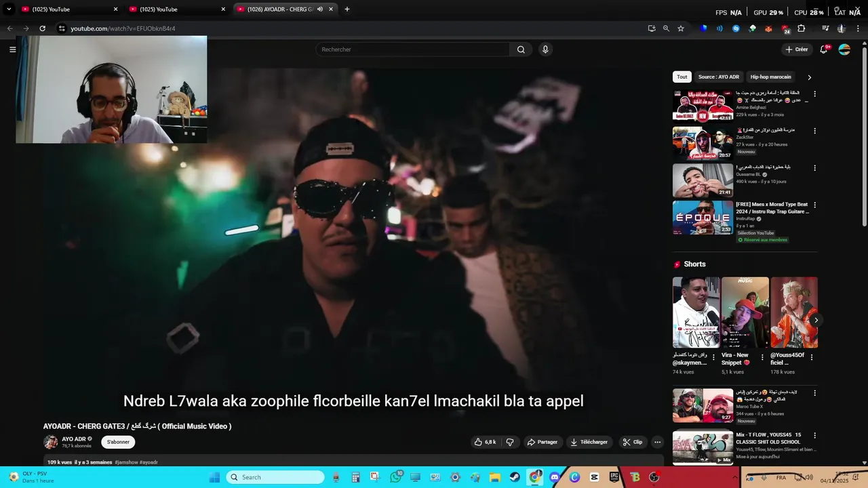Image resolution: width=868 pixels, height=488 pixels.
Task: Open the ÉPOQUE Maes x Morad beat thumbnail
Action: coord(703,218)
